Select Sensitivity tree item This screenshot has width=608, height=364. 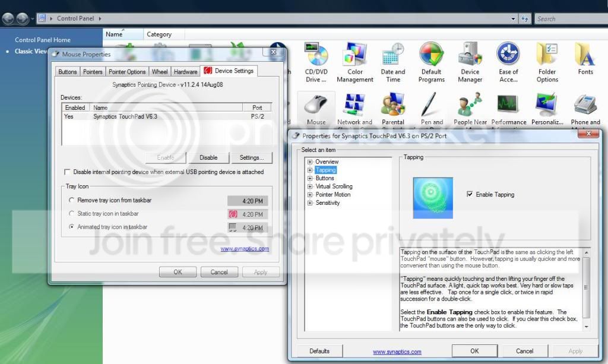(327, 202)
